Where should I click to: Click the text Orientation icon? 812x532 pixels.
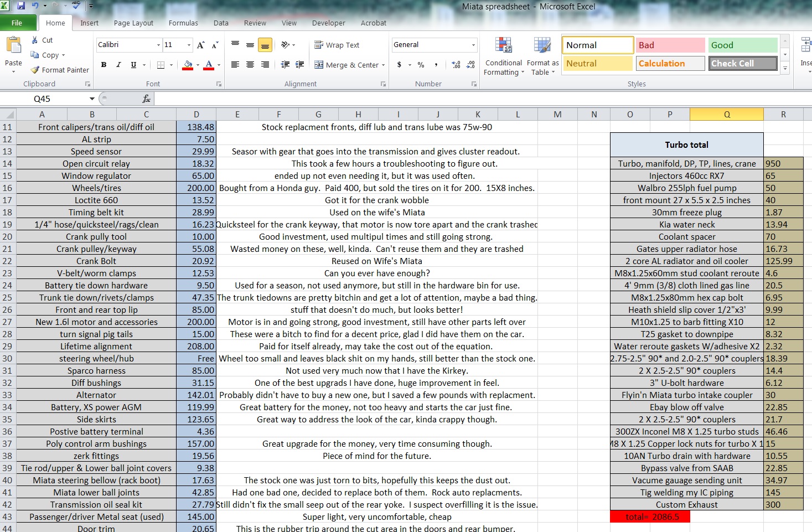(285, 45)
